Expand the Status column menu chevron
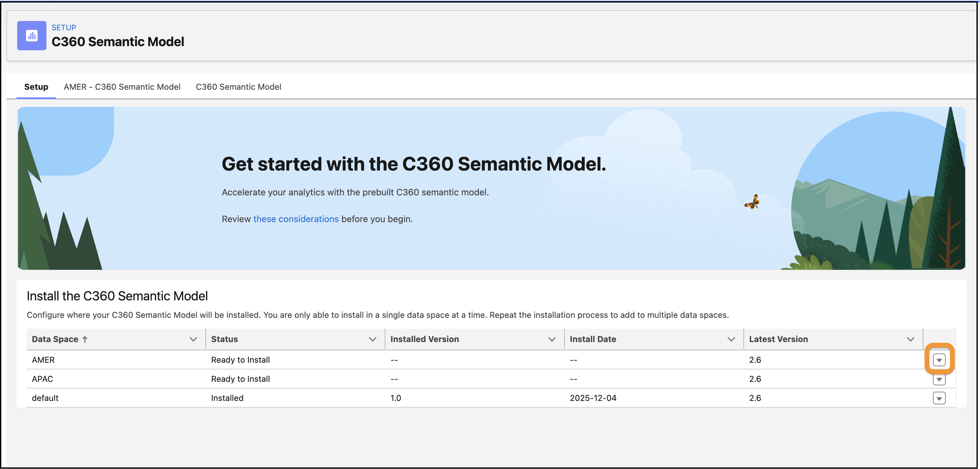The width and height of the screenshot is (980, 469). point(372,339)
